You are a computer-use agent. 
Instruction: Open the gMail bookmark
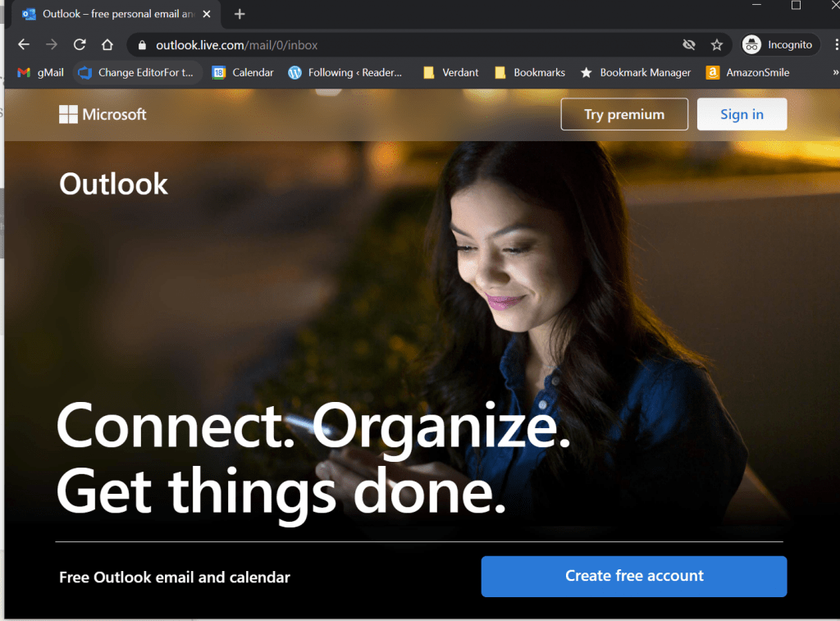point(41,72)
